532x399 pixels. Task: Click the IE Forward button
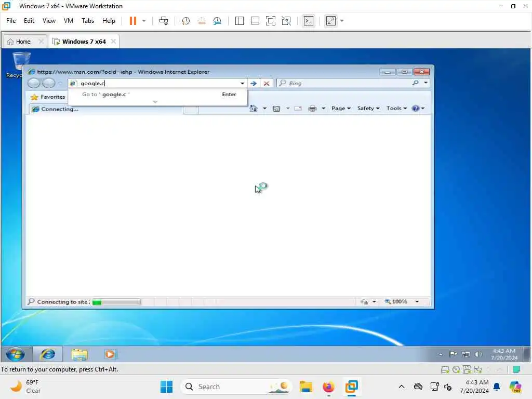(48, 83)
